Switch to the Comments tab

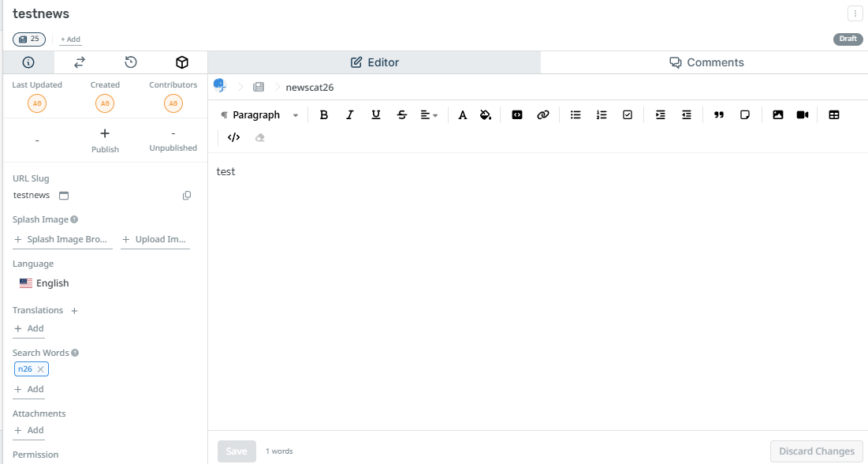coord(706,62)
